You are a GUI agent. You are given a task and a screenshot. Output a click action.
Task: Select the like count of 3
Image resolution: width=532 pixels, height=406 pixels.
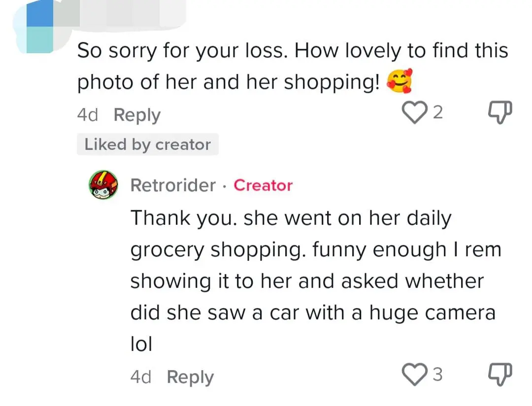438,373
